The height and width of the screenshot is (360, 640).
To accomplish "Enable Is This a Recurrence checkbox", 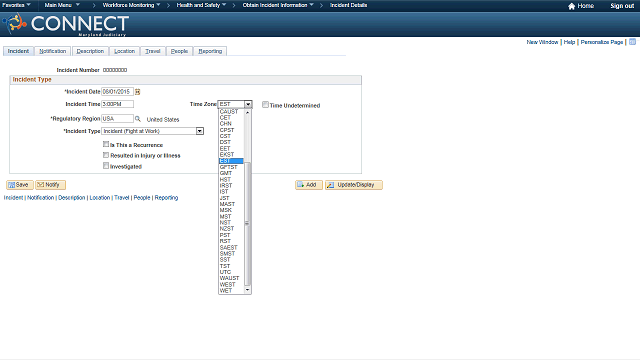I will [x=106, y=144].
